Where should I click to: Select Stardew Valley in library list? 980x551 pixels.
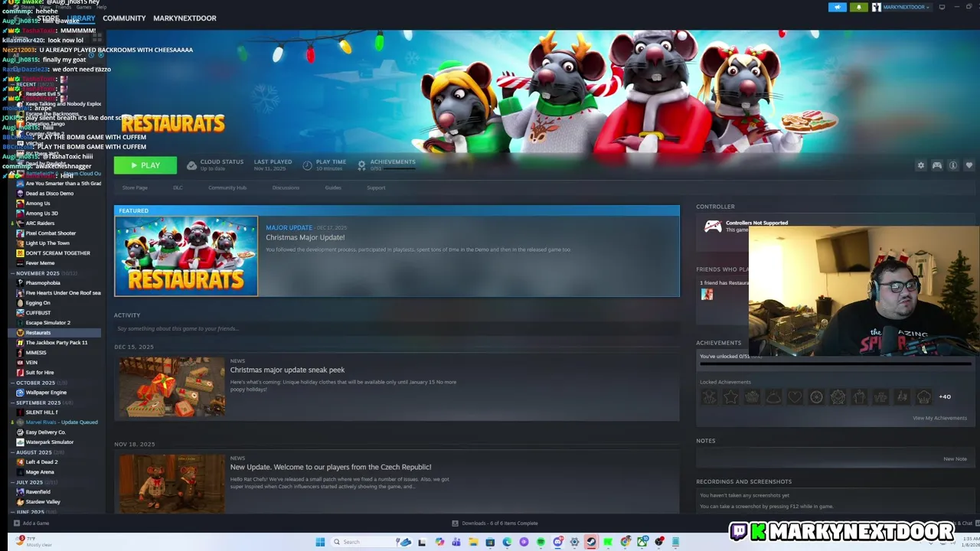(x=43, y=502)
